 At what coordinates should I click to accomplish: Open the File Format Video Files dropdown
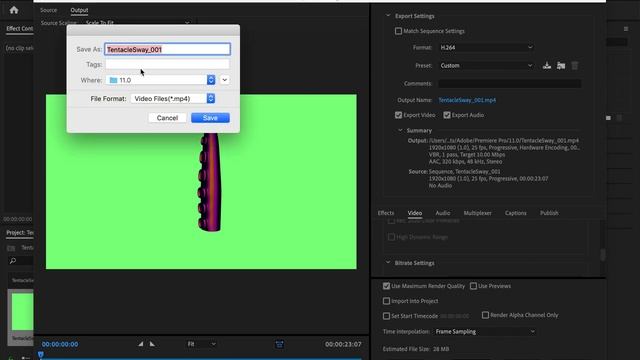(173, 98)
